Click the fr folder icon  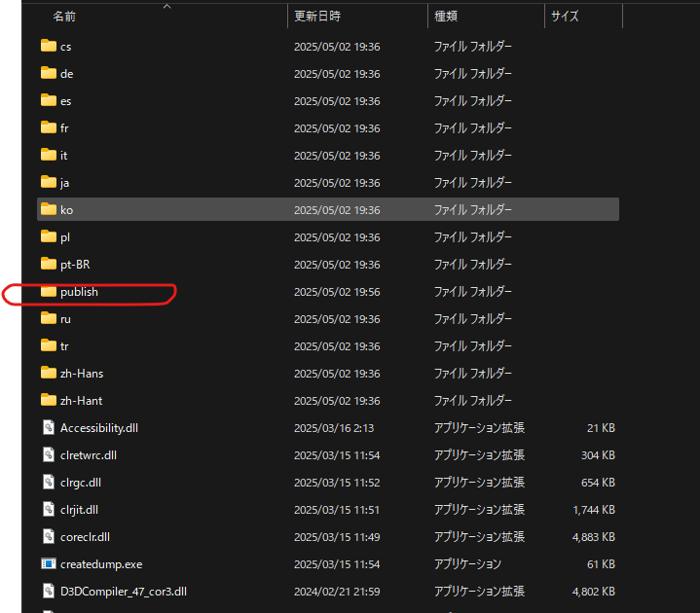(49, 127)
